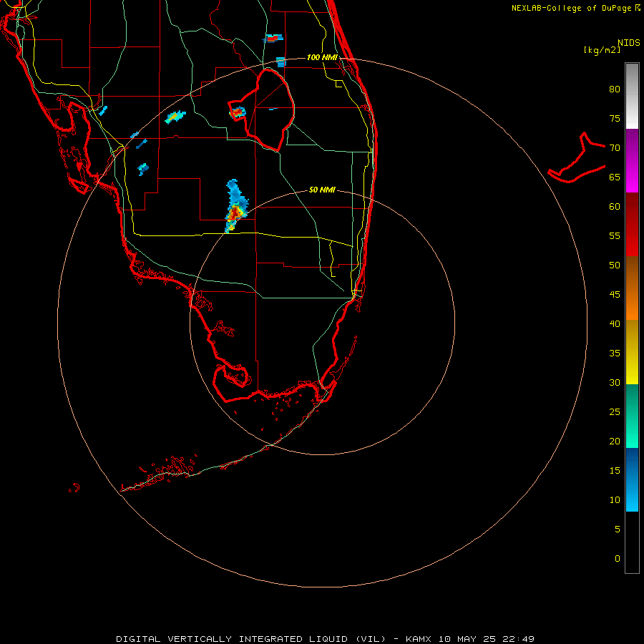Click scale value 55 on the legend

click(x=615, y=235)
